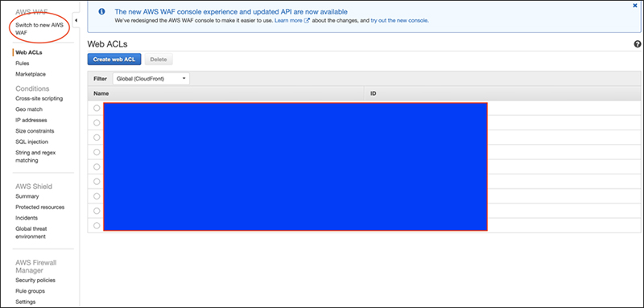This screenshot has width=644, height=308.
Task: Click the blue info icon in the banner
Action: [102, 12]
